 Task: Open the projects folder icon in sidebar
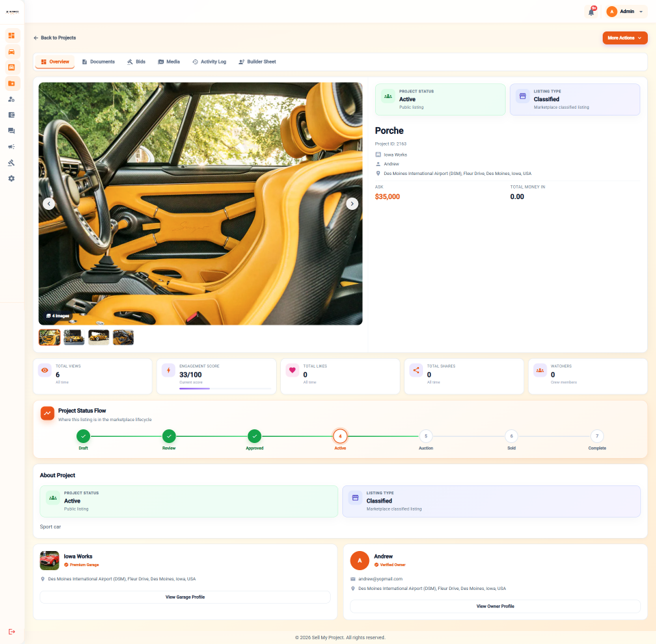coord(12,83)
